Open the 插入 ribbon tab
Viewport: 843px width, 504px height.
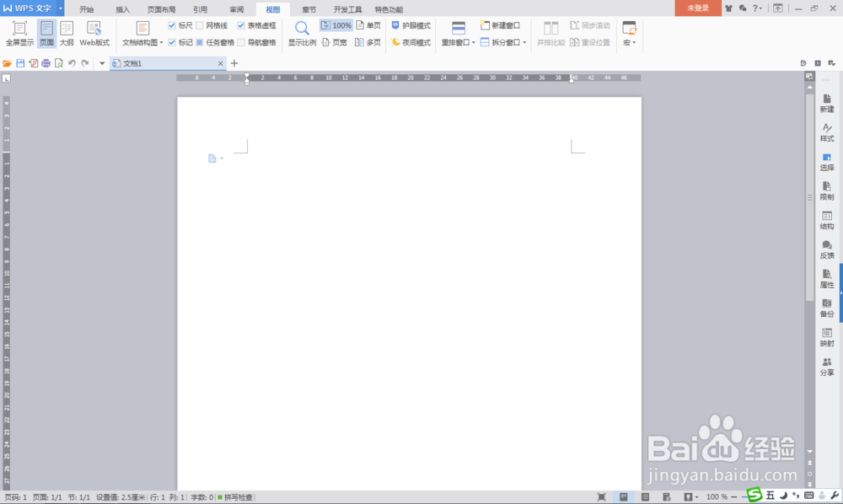(x=122, y=9)
